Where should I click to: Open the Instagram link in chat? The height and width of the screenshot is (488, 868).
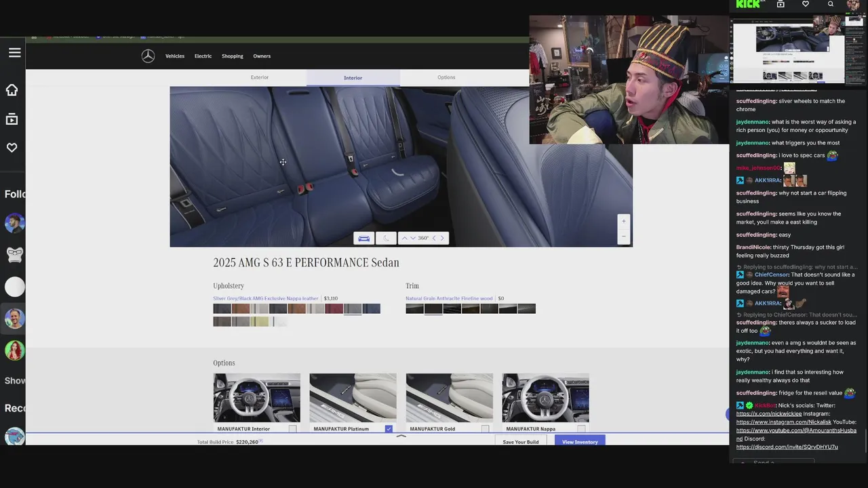[783, 422]
